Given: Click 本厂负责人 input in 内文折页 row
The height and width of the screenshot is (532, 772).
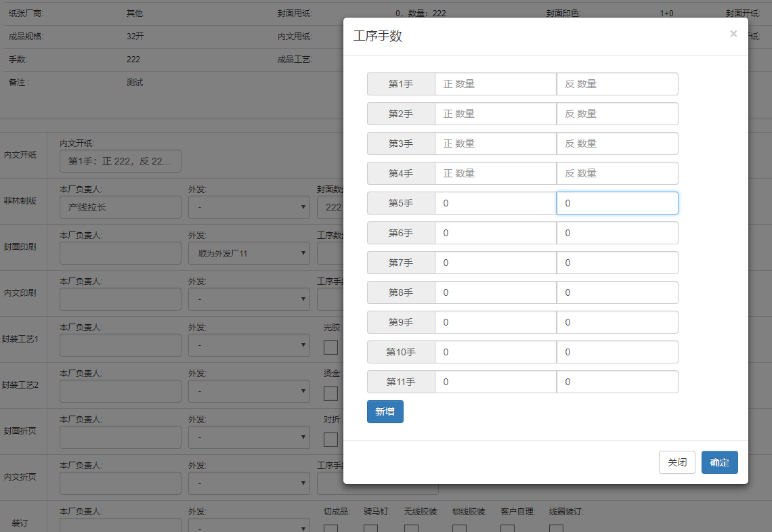Looking at the screenshot, I should coord(121,483).
